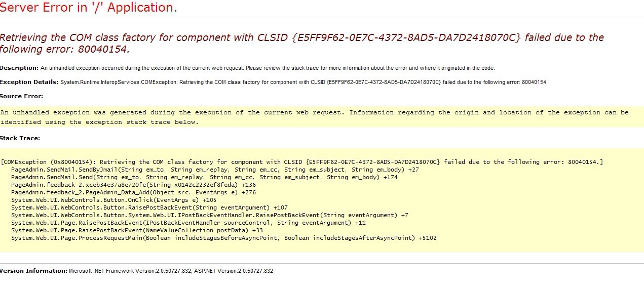
Task: Click the 'PageAdmin.SendMail.Send(' line ending in +174
Action: point(204,177)
